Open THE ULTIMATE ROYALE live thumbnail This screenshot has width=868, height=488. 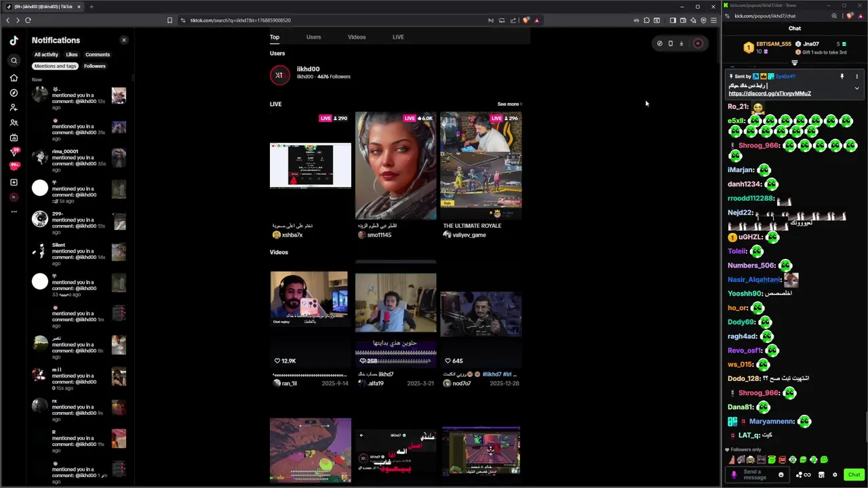coord(481,165)
